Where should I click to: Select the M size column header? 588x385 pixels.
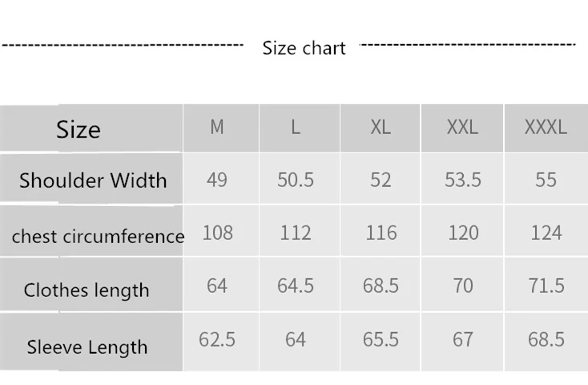pos(217,128)
